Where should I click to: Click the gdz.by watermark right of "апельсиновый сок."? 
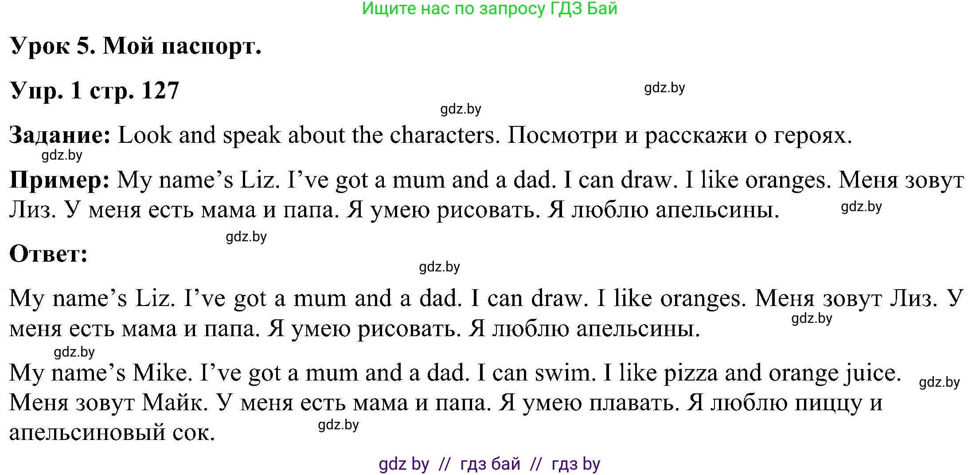coord(338,425)
